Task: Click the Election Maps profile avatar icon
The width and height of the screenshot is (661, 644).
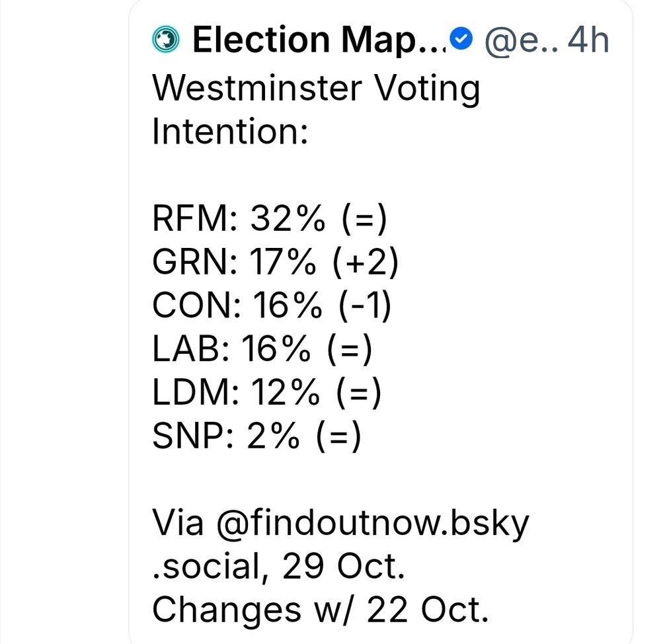Action: pos(165,40)
